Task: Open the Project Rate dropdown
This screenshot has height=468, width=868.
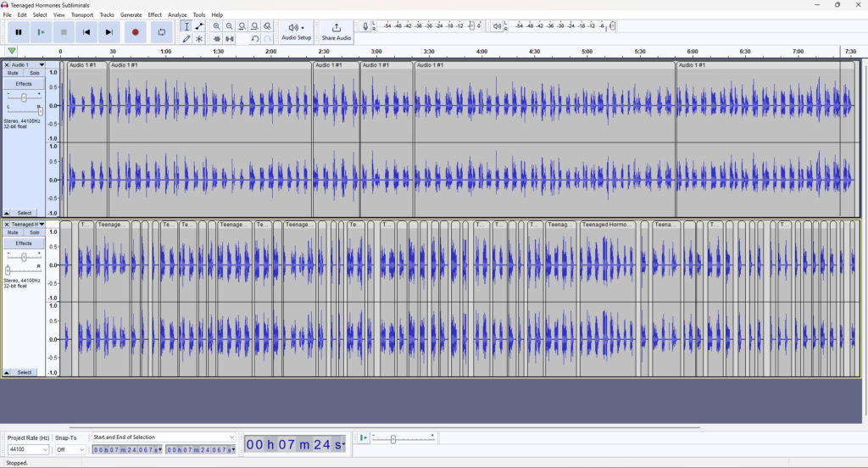Action: pos(28,449)
